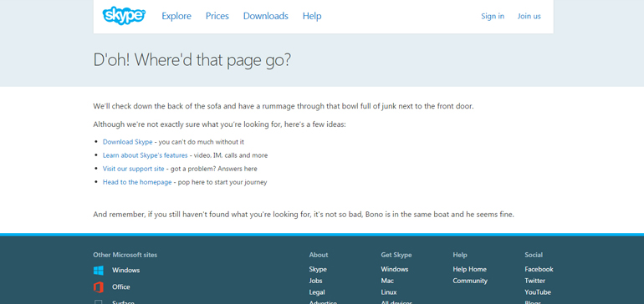Open Help Home footer link
Viewport: 644px width, 304px height.
click(x=469, y=270)
